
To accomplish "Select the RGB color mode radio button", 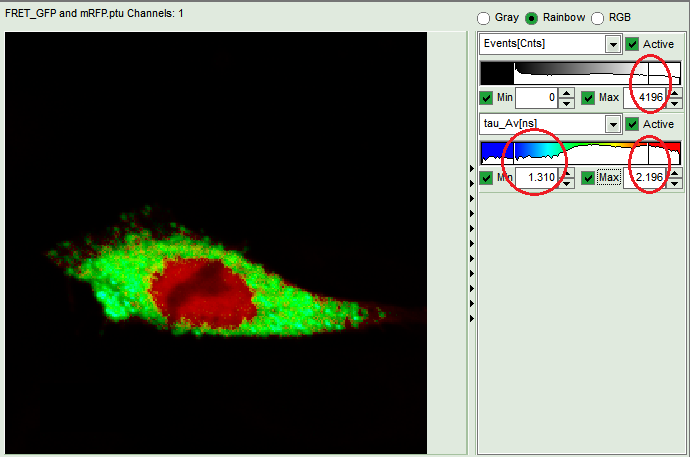I will (x=599, y=18).
